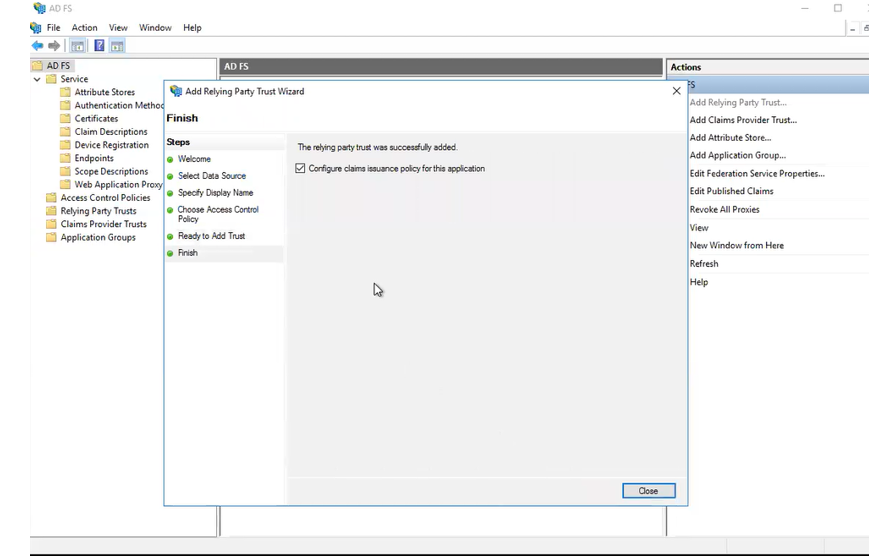Select Application Groups tree item
The width and height of the screenshot is (869, 560).
pos(98,238)
